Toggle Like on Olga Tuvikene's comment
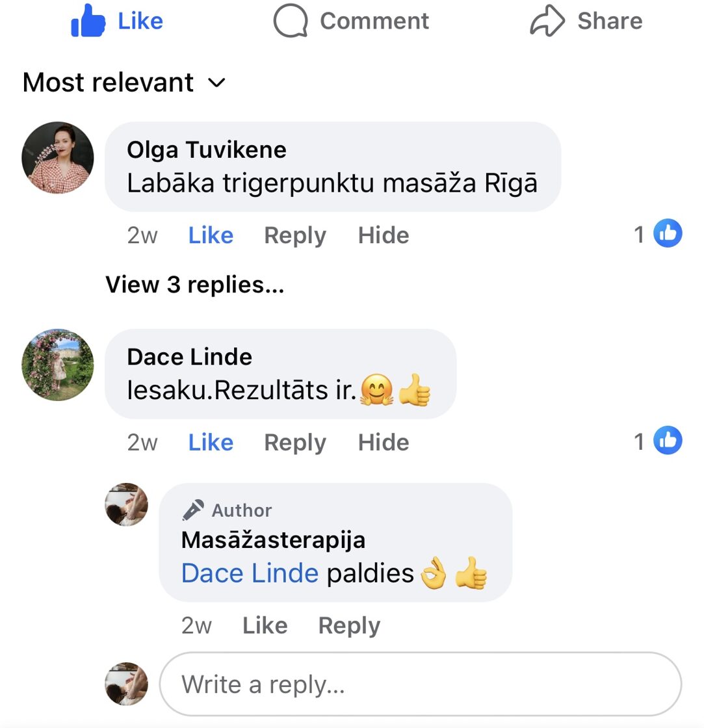 [211, 235]
